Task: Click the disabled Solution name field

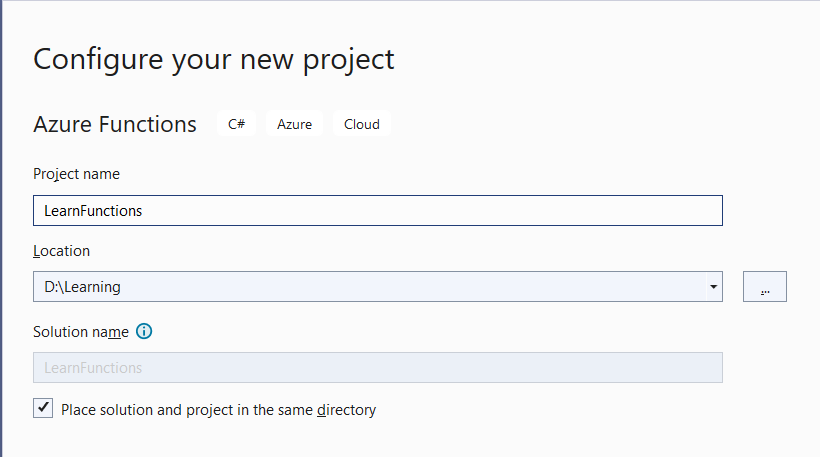Action: (378, 368)
